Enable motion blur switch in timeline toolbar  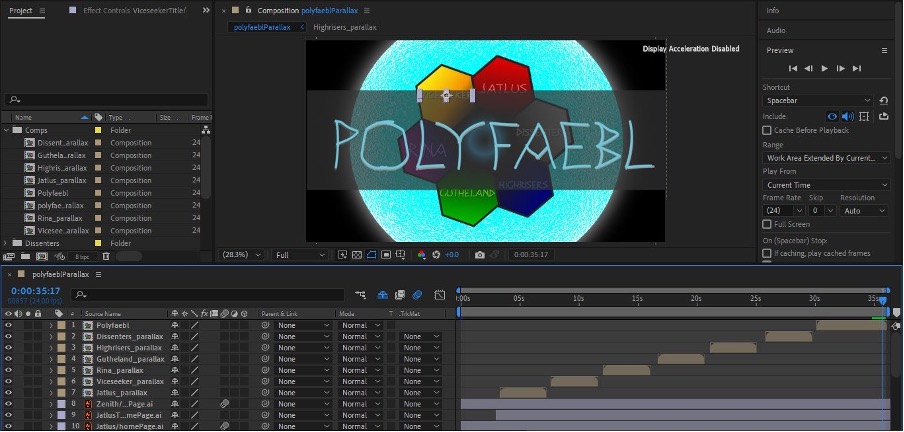pyautogui.click(x=417, y=295)
